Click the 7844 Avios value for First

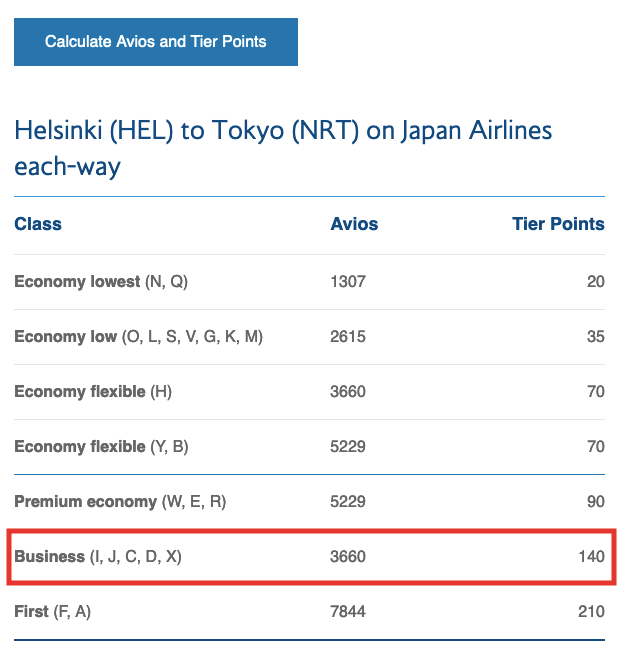[x=348, y=612]
